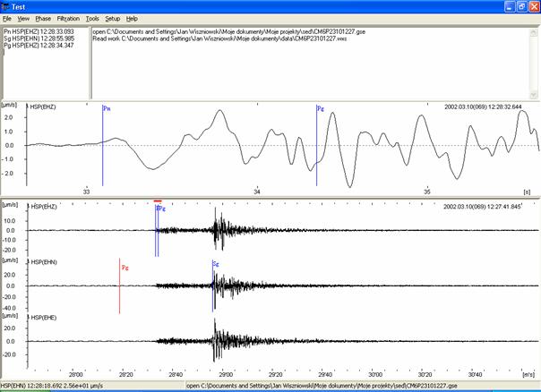Click the 'Read work' log line
Image resolution: width=541 pixels, height=392 pixels.
(x=219, y=38)
